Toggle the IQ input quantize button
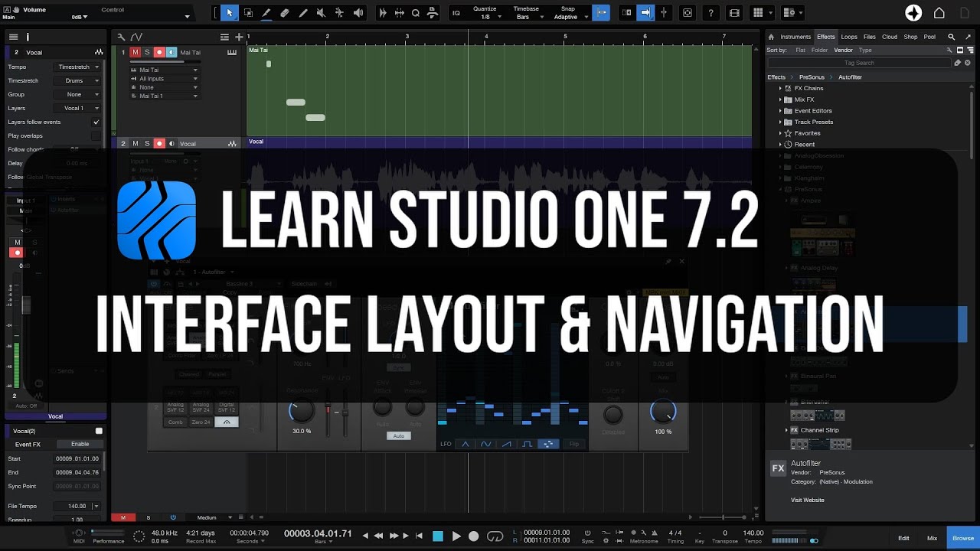This screenshot has width=980, height=551. [456, 13]
